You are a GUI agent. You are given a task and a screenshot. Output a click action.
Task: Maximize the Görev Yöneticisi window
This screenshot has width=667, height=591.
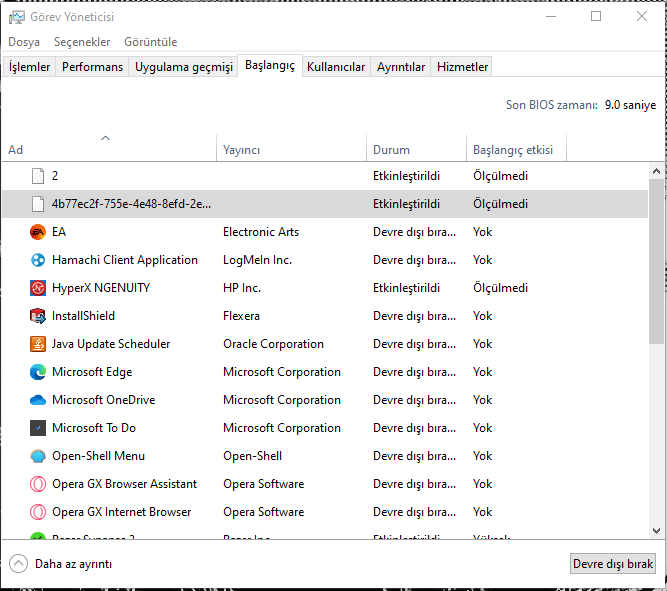point(596,17)
